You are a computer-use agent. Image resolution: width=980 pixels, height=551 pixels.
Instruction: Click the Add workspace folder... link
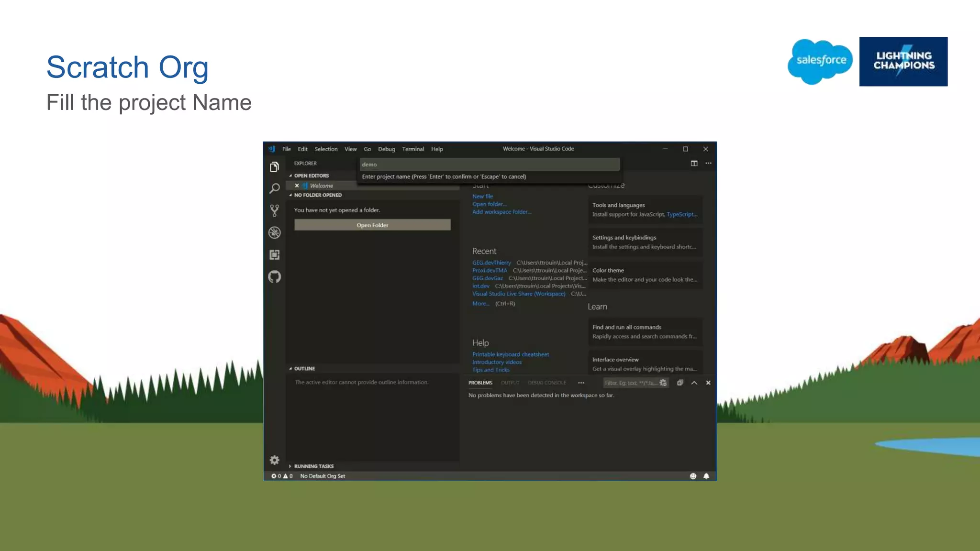[501, 212]
